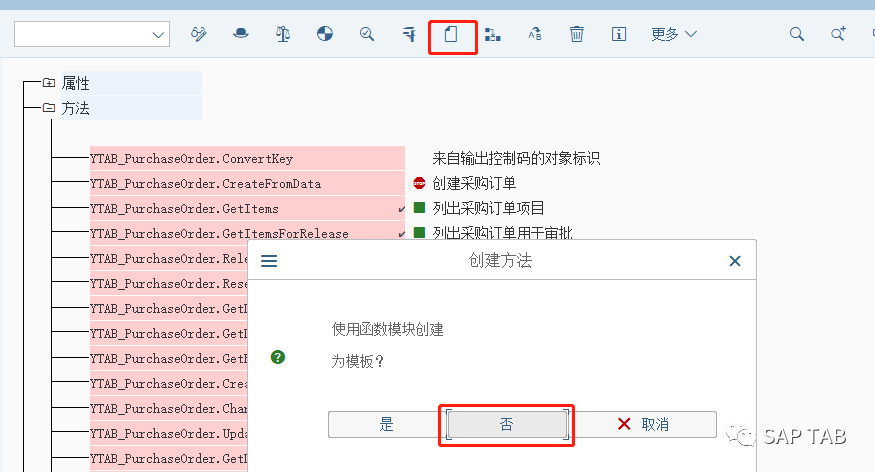Click the trash can delete icon

coord(576,35)
